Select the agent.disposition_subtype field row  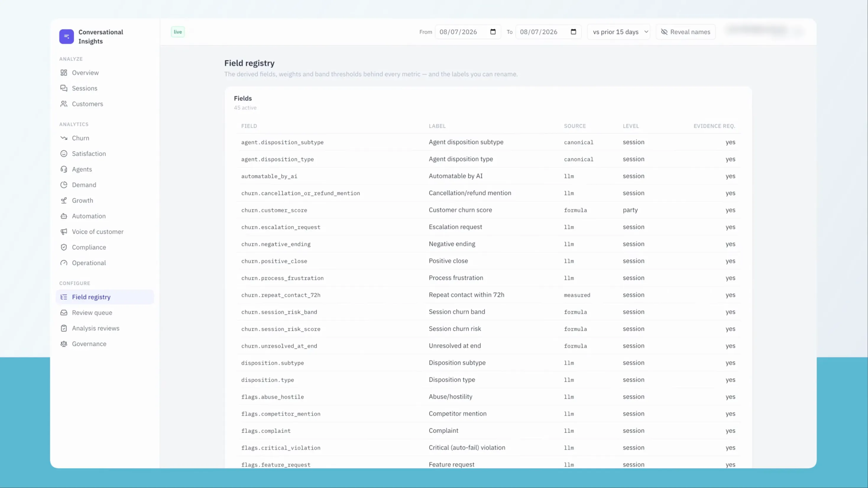[488, 142]
